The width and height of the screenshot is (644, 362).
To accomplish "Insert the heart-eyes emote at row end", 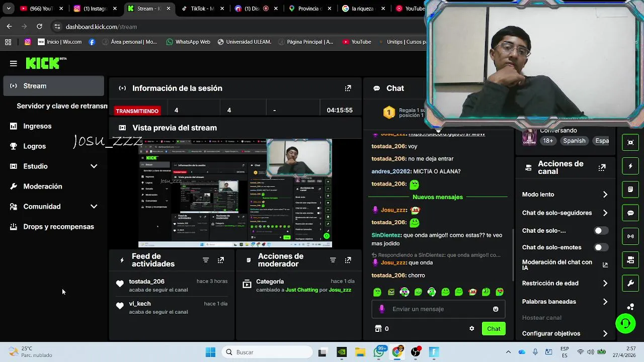I will coord(500,292).
